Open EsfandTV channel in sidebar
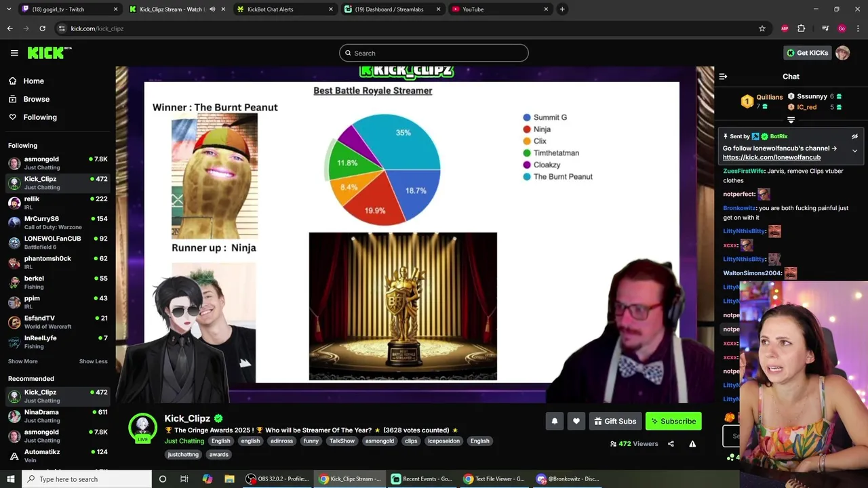The height and width of the screenshot is (488, 868). (x=58, y=322)
